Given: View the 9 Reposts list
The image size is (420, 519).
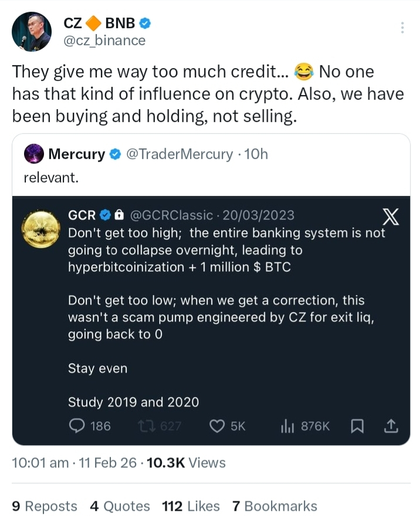Looking at the screenshot, I should (x=45, y=506).
